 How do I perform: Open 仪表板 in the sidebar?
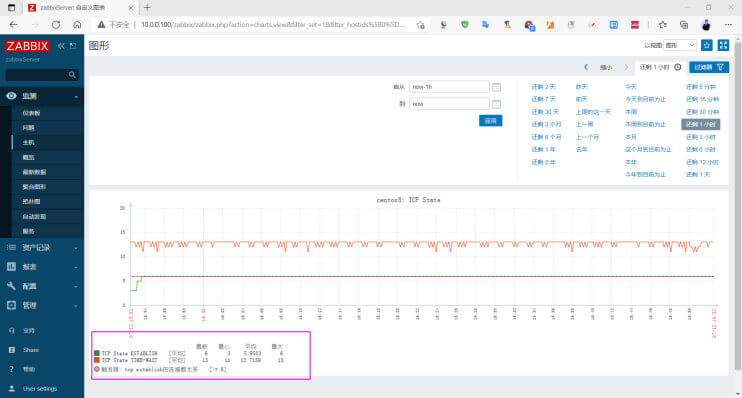pyautogui.click(x=31, y=113)
